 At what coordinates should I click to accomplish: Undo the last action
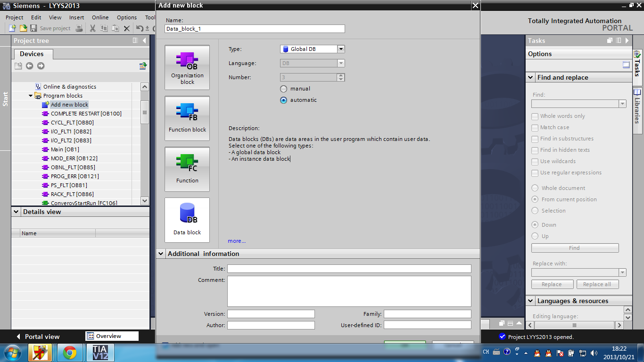140,28
